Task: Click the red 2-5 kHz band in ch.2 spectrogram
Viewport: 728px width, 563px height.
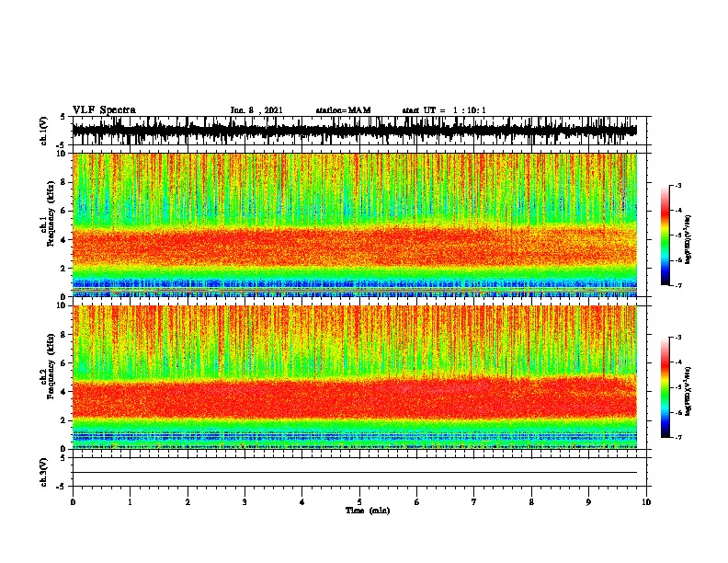Action: 354,398
